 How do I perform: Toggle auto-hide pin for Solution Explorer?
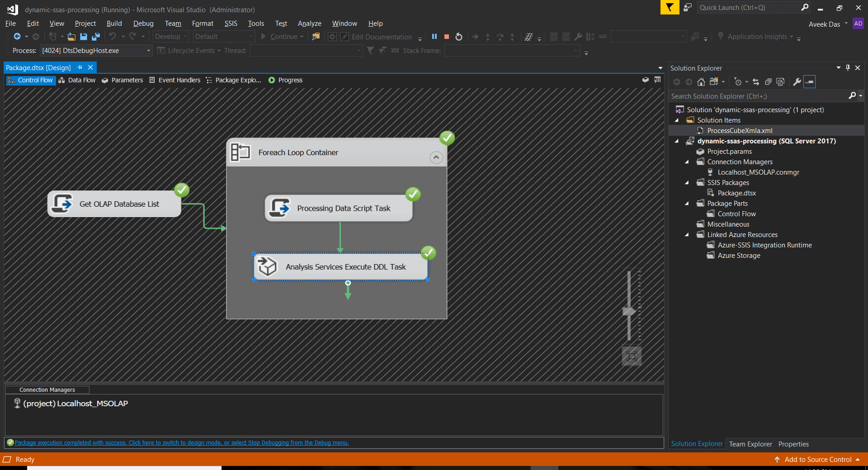click(x=848, y=68)
